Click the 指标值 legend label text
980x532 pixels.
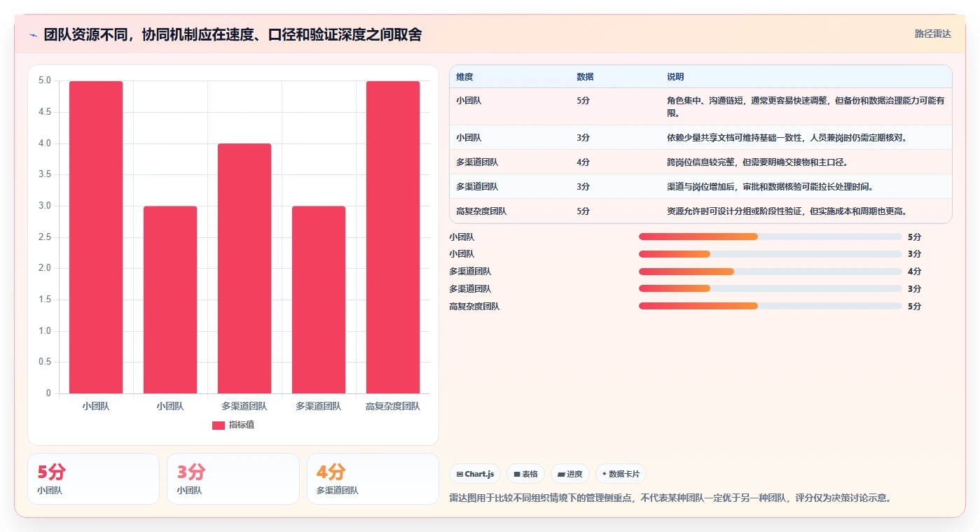(242, 426)
